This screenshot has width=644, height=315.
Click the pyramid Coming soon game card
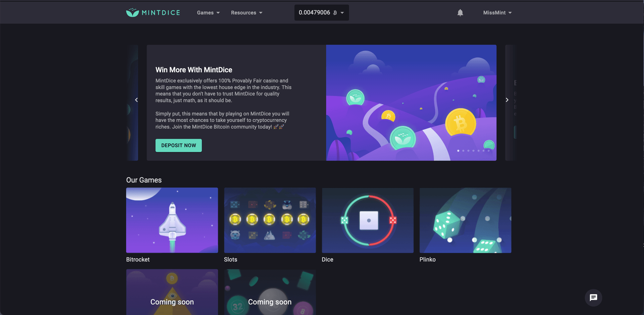172,292
